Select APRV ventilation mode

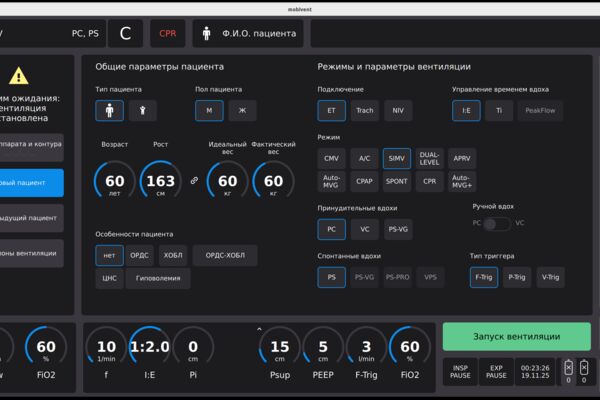462,158
